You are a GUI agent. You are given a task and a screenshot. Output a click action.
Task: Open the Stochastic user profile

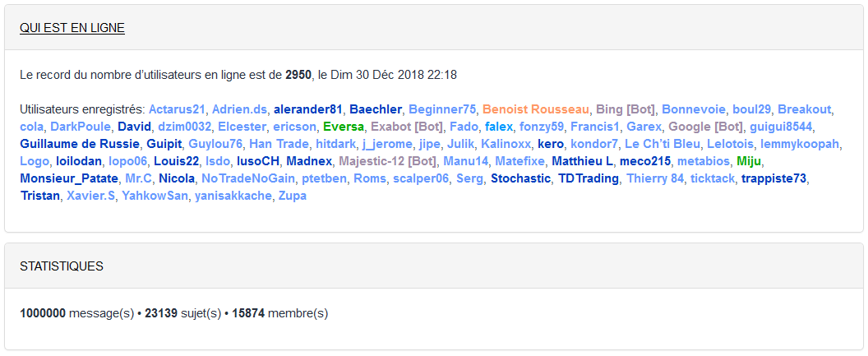click(x=521, y=178)
